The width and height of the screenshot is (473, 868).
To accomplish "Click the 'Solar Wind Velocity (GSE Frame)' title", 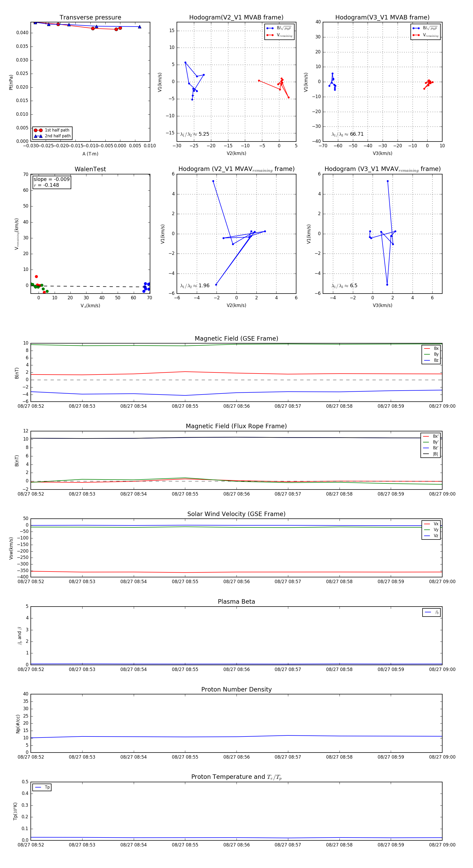I will pyautogui.click(x=236, y=514).
